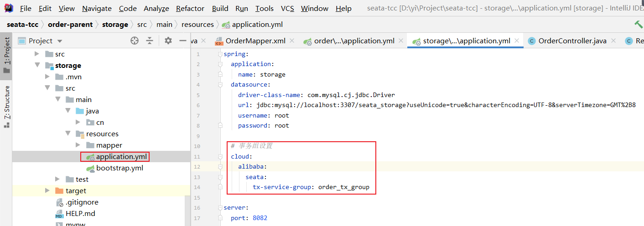Switch to OrderController.java tab
The height and width of the screenshot is (226, 644).
click(567, 41)
